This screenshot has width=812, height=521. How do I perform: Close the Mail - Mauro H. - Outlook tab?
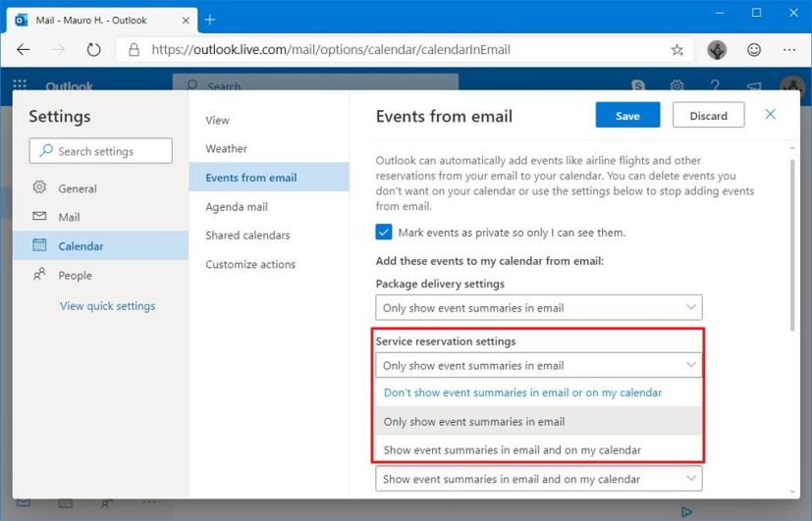click(x=186, y=21)
